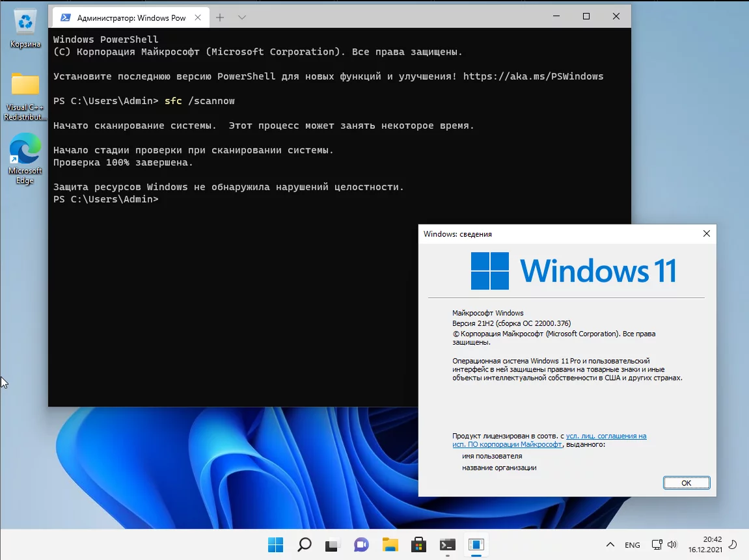This screenshot has width=749, height=560.
Task: Click the sfc /scannow command text
Action: click(x=200, y=101)
